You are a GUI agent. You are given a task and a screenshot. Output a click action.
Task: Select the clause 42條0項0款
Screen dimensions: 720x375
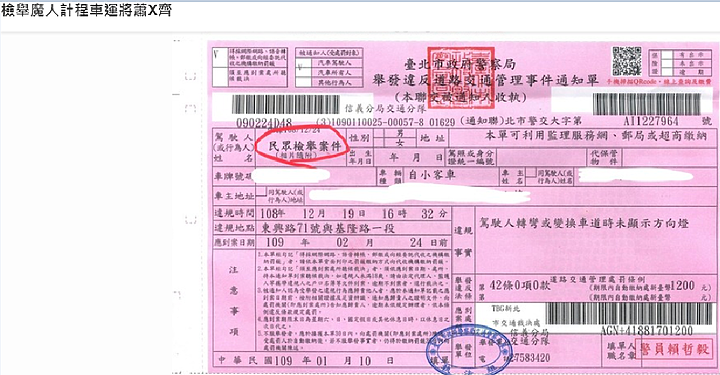(519, 285)
